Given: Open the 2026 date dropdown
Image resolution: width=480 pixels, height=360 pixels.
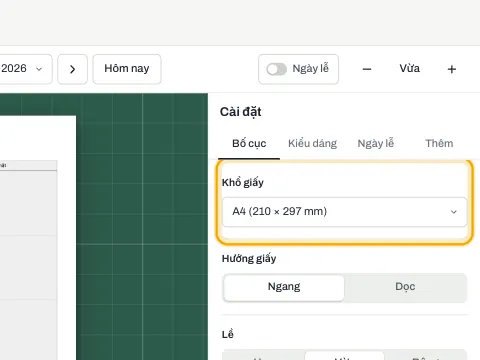Looking at the screenshot, I should tap(24, 69).
